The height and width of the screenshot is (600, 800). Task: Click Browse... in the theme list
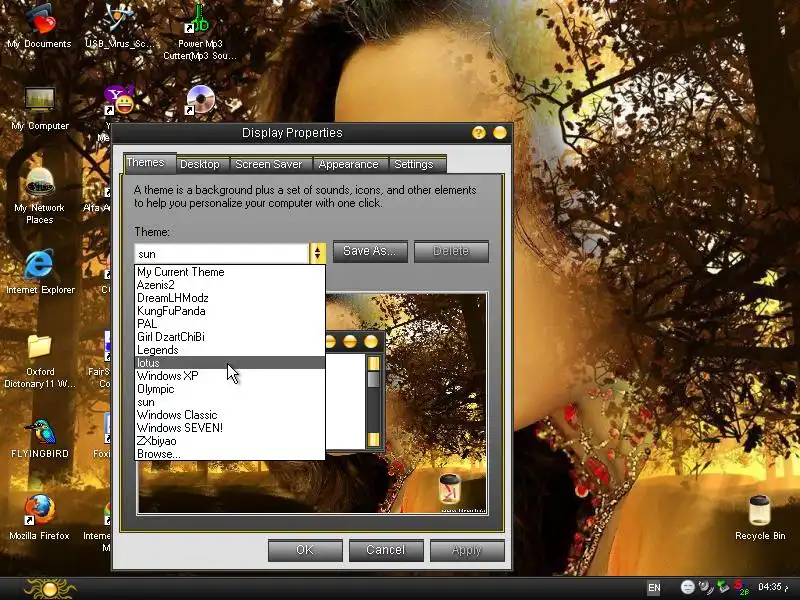[x=230, y=454]
